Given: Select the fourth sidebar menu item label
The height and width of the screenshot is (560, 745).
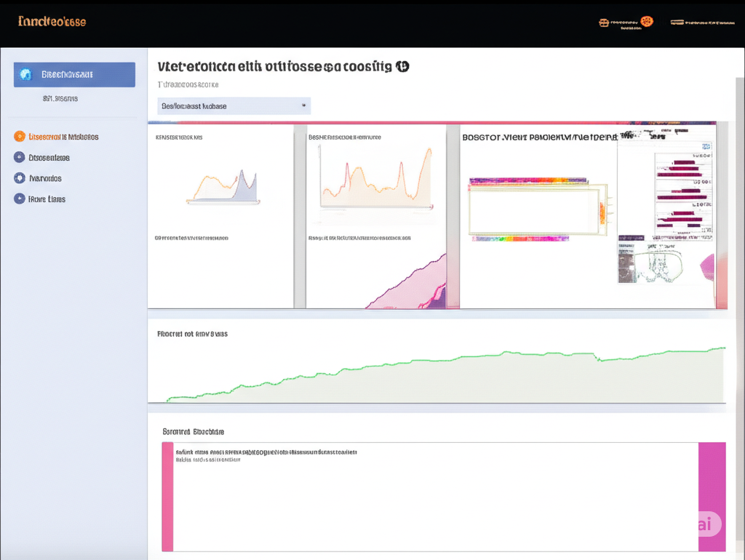Looking at the screenshot, I should [47, 199].
